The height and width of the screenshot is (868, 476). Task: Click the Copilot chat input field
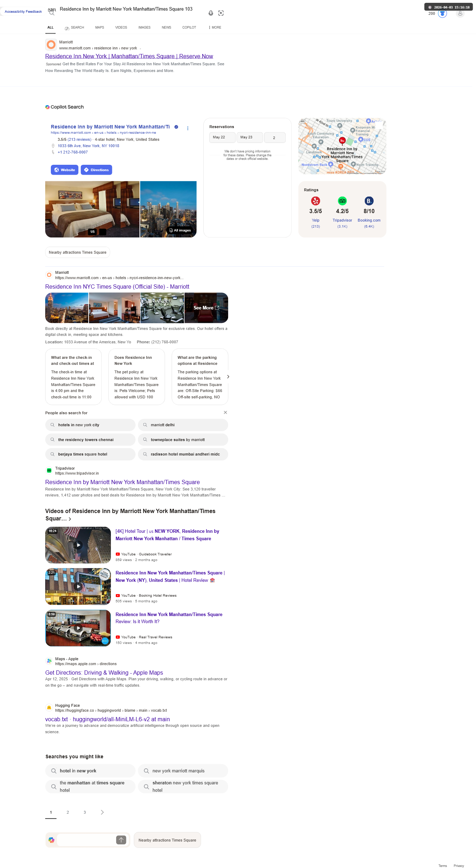86,840
